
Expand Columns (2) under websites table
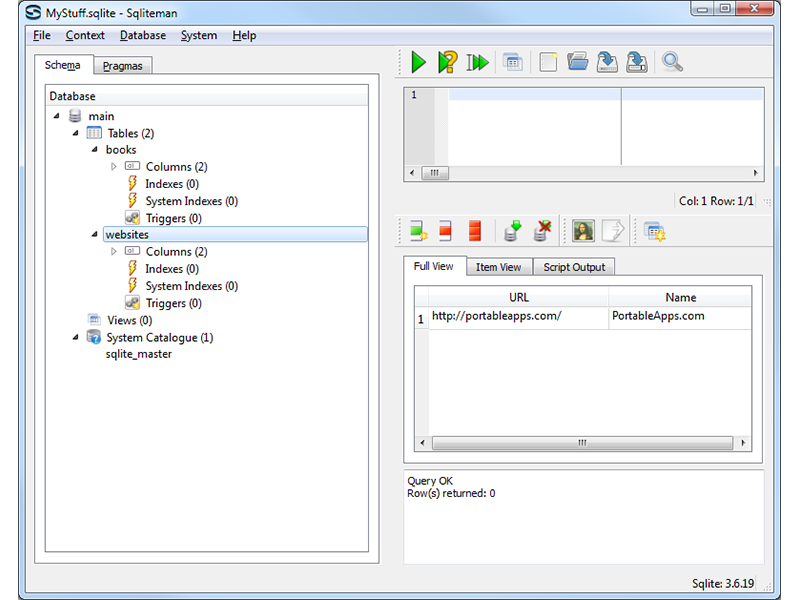coord(114,252)
